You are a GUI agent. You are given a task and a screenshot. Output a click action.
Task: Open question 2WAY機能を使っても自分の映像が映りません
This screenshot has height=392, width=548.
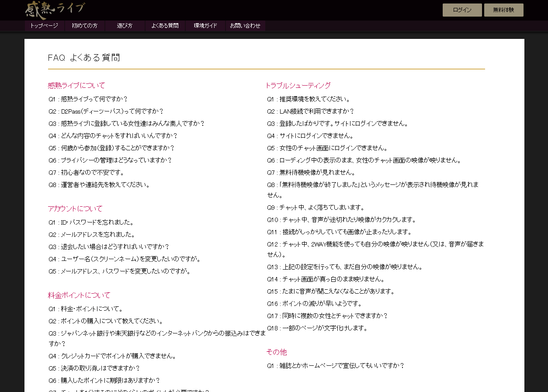[x=375, y=249]
